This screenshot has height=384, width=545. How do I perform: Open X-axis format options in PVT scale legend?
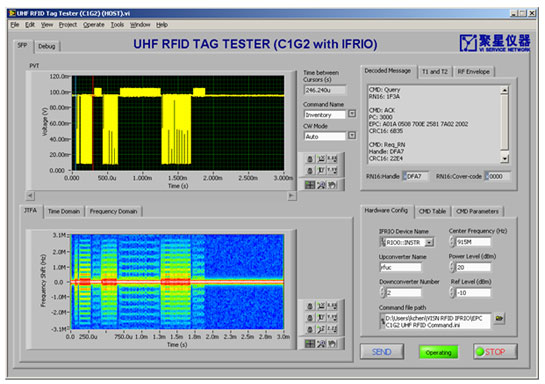tap(332, 159)
